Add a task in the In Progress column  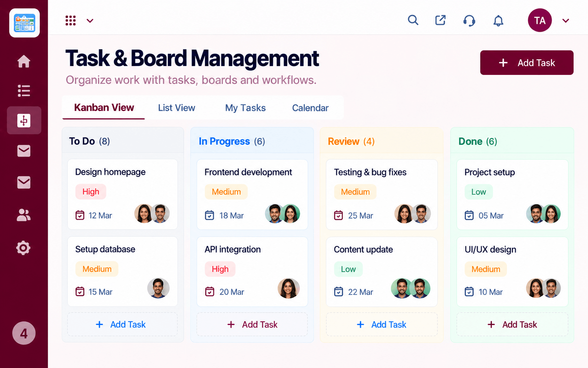point(252,325)
